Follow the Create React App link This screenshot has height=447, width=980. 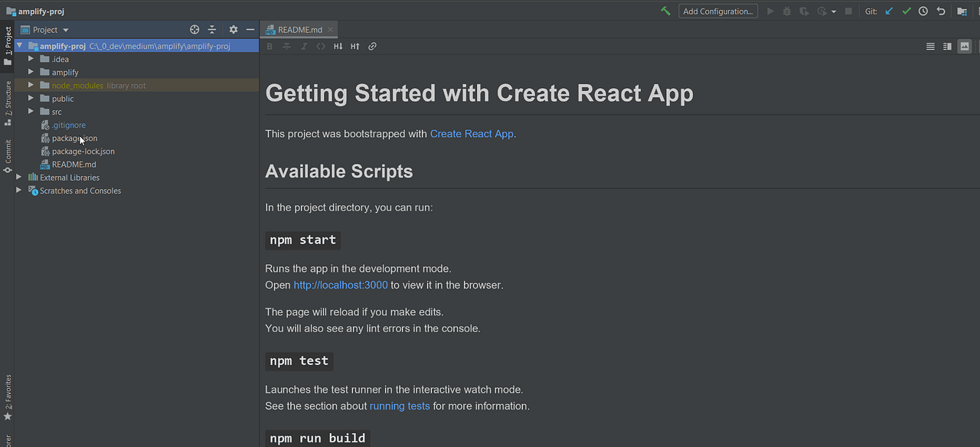coord(472,133)
